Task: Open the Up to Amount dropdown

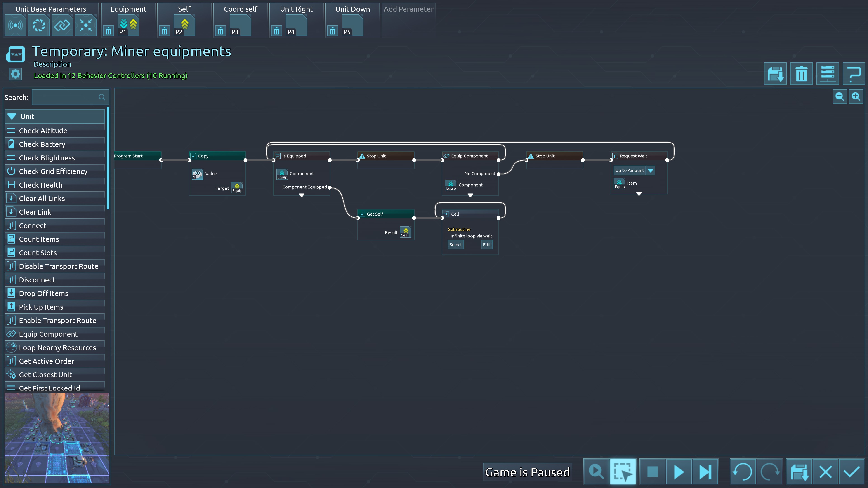Action: tap(651, 170)
